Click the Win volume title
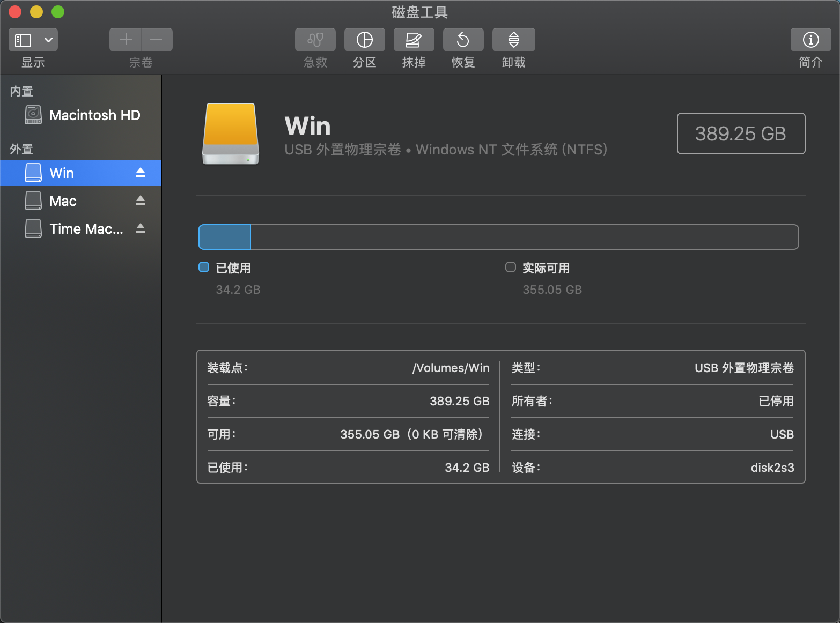 [307, 127]
